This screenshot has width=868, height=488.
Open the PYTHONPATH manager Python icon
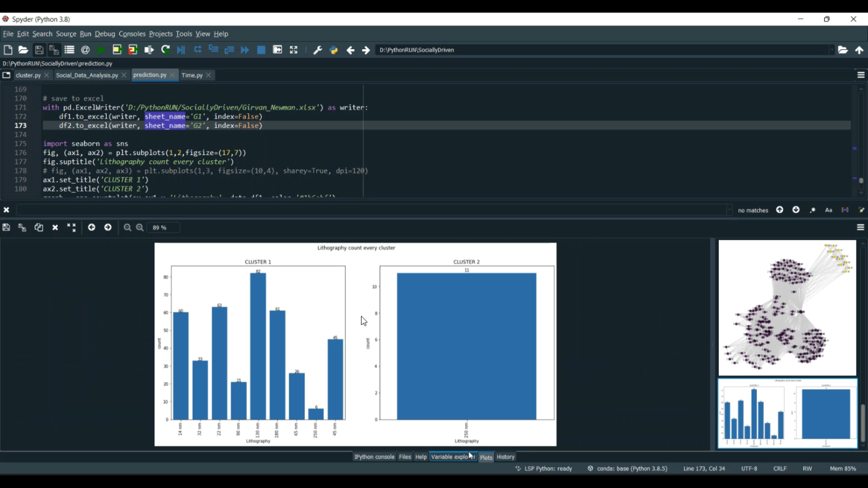pyautogui.click(x=333, y=50)
